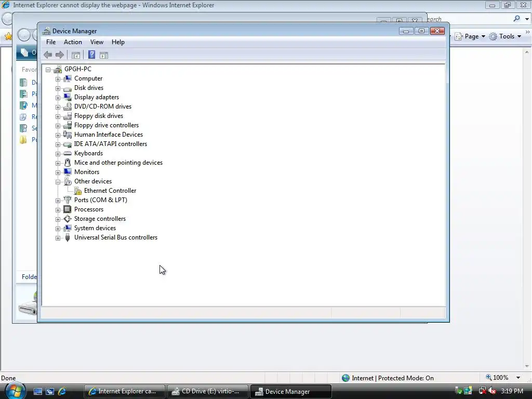Select the Ethernet Controller entry
This screenshot has width=532, height=399.
[110, 191]
